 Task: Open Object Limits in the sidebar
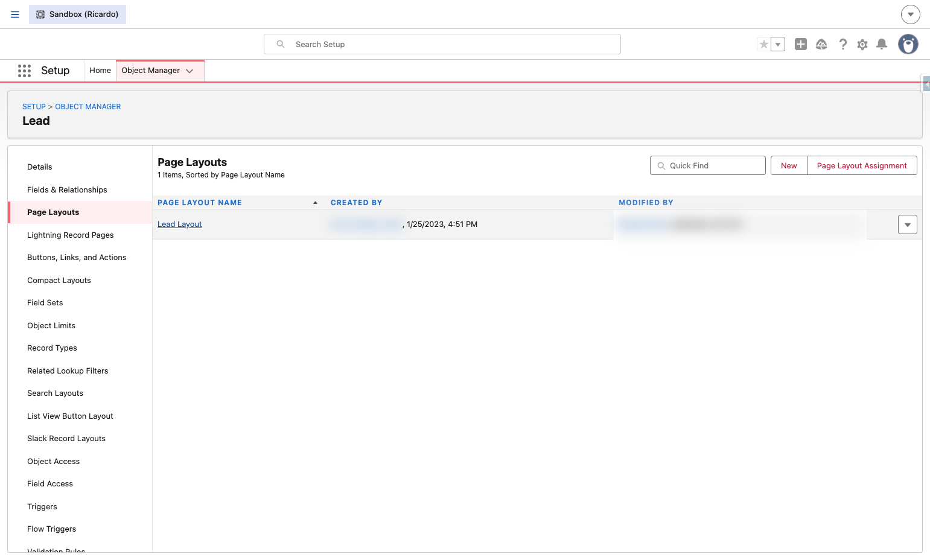[x=80, y=326]
